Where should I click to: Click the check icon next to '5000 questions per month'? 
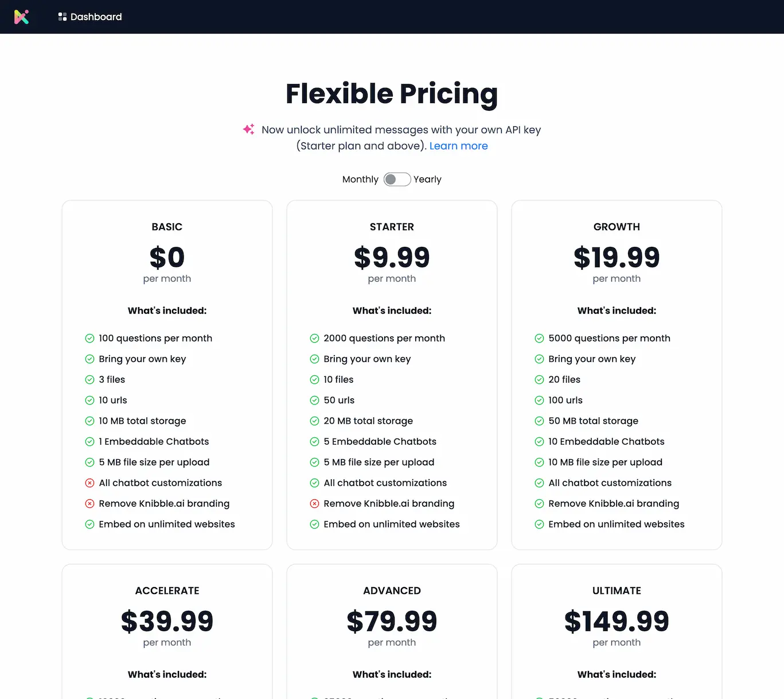(539, 338)
